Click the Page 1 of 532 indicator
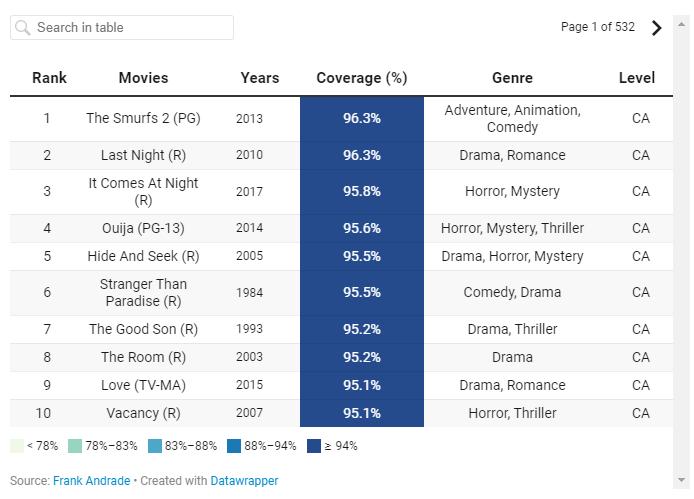The width and height of the screenshot is (694, 499). pos(597,27)
